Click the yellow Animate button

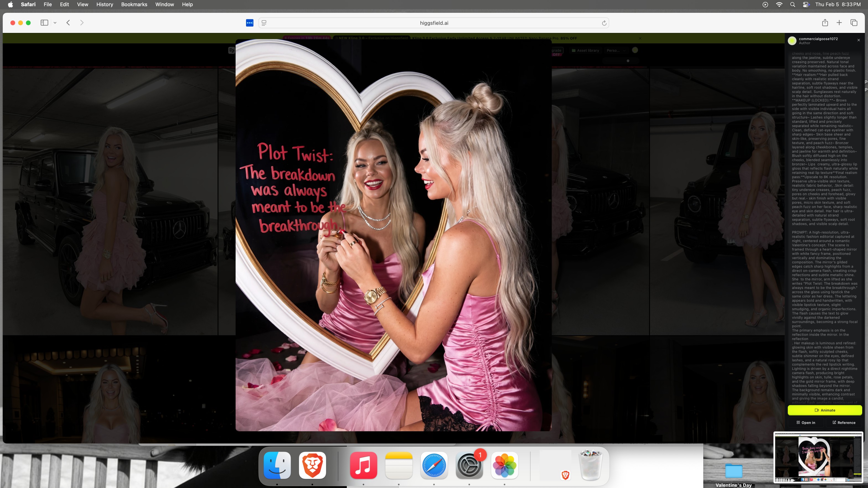[x=825, y=410]
